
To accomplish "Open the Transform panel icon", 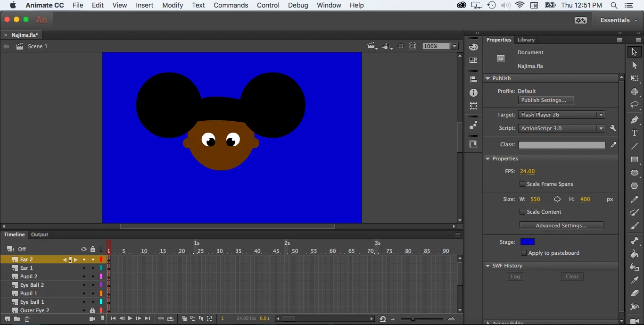I will pyautogui.click(x=473, y=106).
